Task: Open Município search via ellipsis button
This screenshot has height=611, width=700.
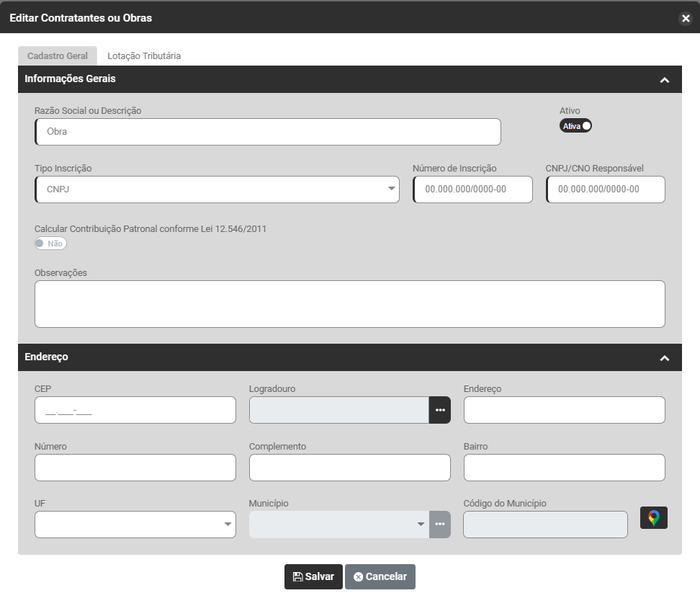Action: click(x=439, y=525)
